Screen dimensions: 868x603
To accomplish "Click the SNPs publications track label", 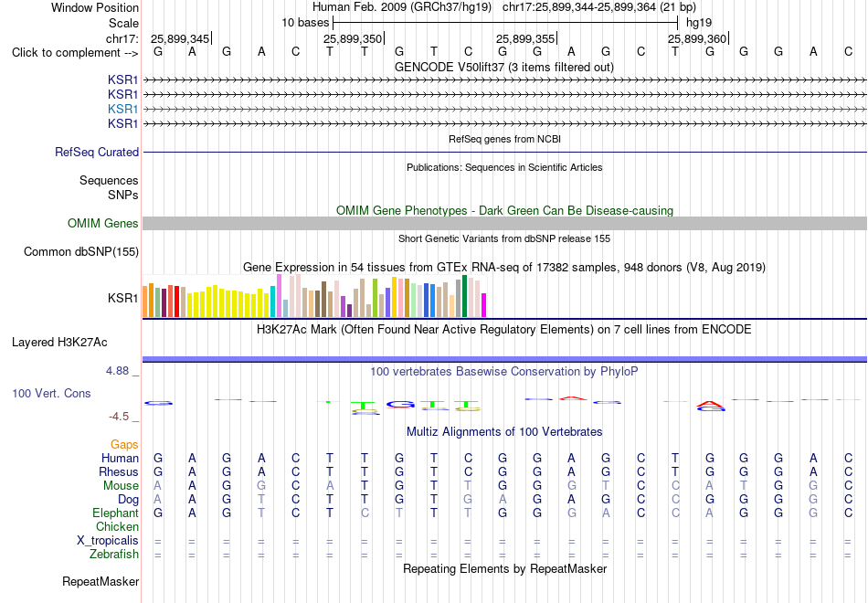I will (x=123, y=195).
